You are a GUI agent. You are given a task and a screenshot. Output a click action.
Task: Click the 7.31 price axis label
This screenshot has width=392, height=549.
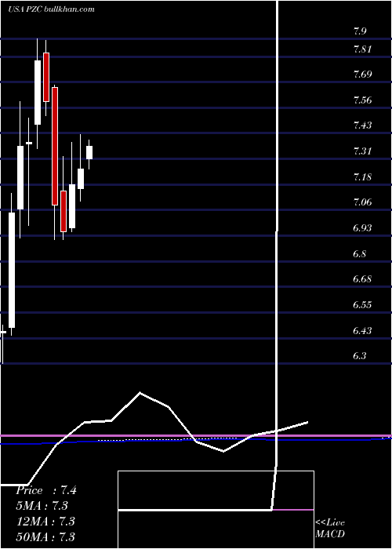[362, 151]
